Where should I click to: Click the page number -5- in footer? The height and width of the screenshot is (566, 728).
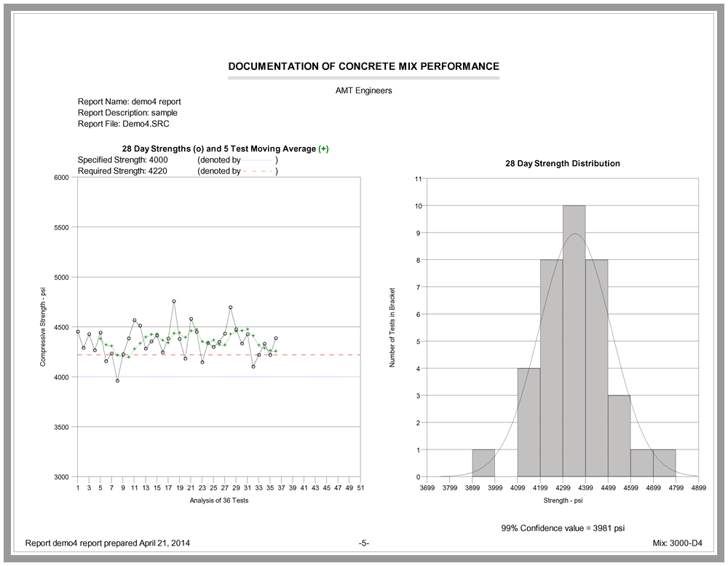coord(364,543)
